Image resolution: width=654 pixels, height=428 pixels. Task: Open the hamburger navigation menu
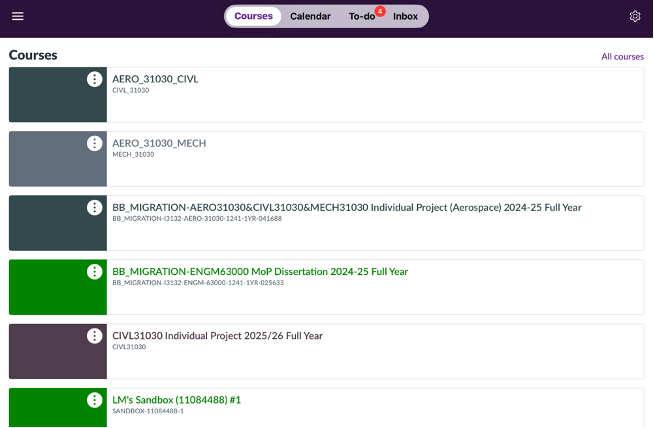17,17
